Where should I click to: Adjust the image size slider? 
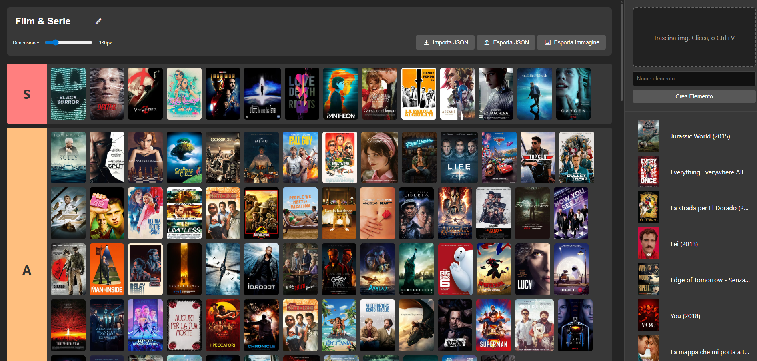[x=68, y=42]
